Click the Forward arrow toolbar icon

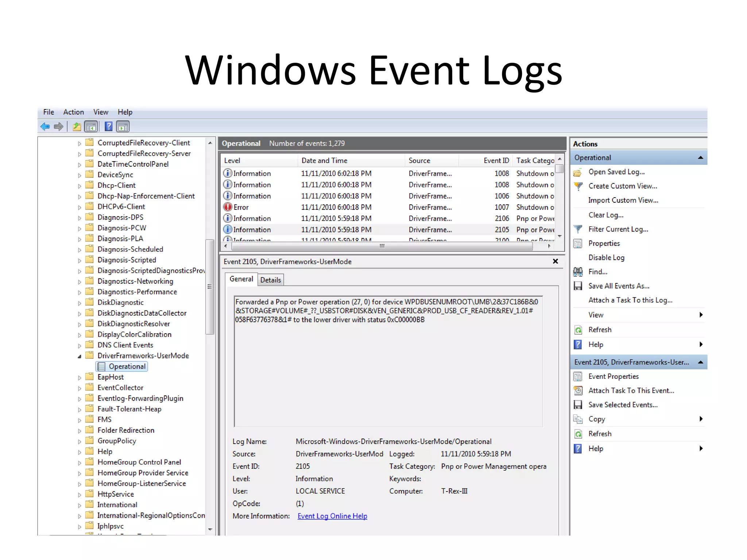pos(58,127)
